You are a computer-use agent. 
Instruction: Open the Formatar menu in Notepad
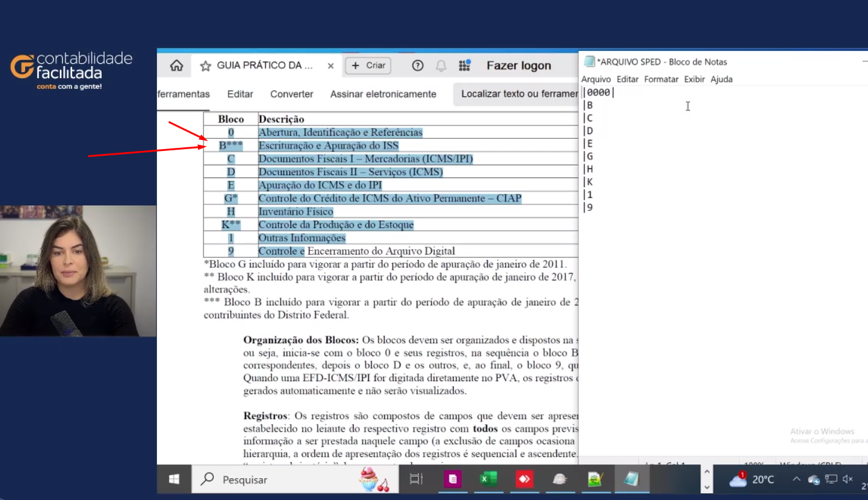point(661,79)
